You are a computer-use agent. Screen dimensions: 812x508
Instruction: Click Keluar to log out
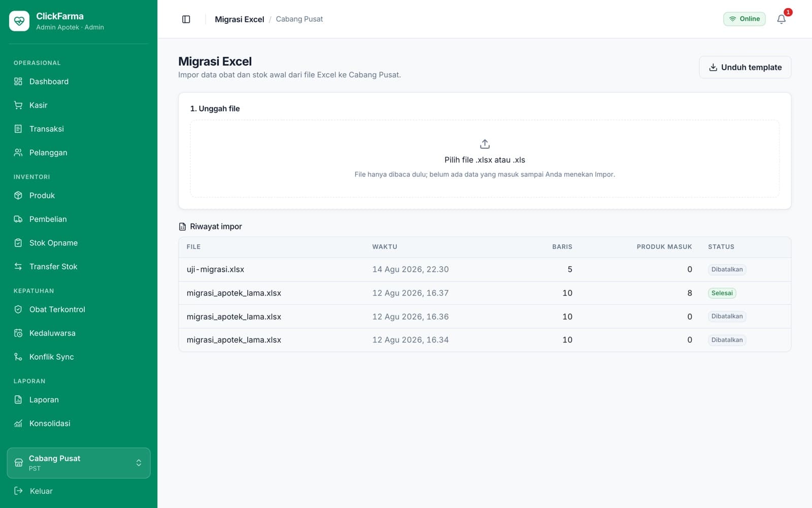[79, 491]
